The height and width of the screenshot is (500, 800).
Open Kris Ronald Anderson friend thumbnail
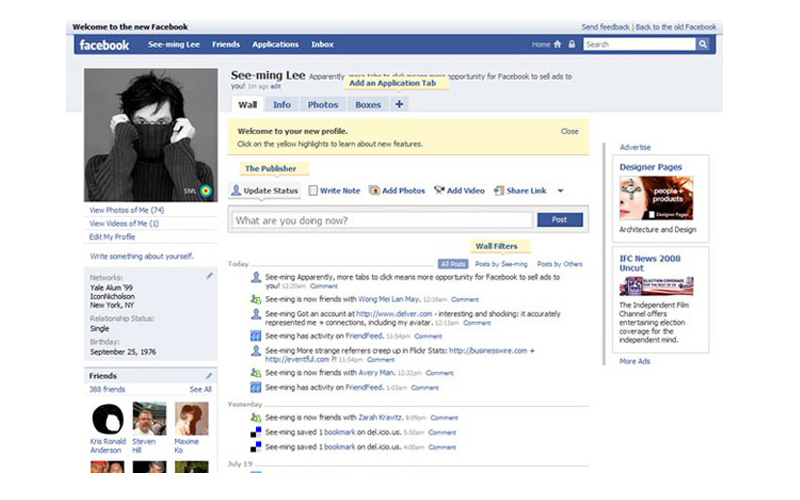[108, 419]
